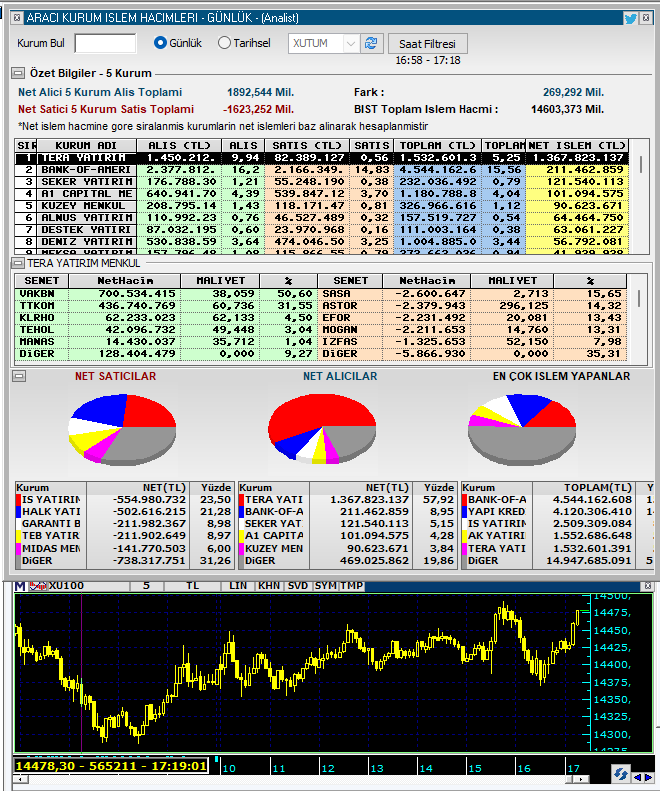
Task: Click LIN in chart toolbar
Action: (238, 586)
